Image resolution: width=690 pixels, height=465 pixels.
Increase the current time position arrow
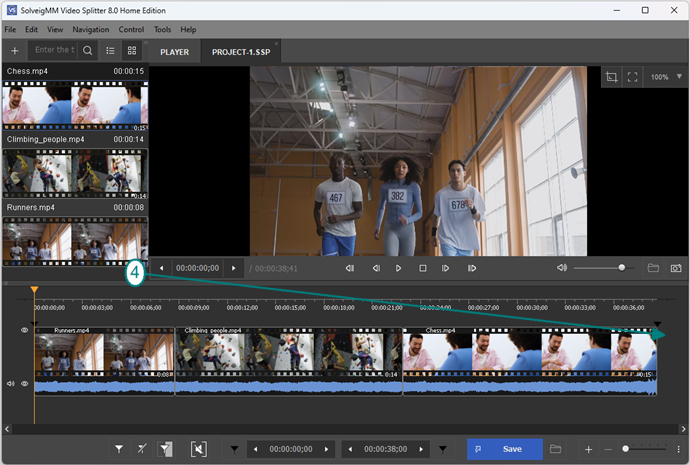234,268
